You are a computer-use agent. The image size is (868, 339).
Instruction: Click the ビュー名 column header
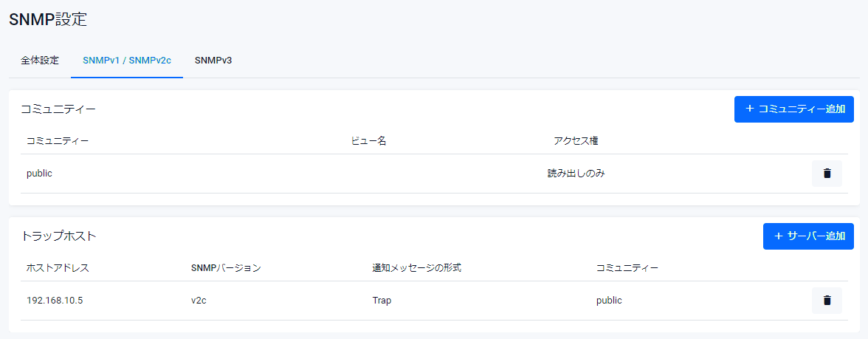click(368, 140)
